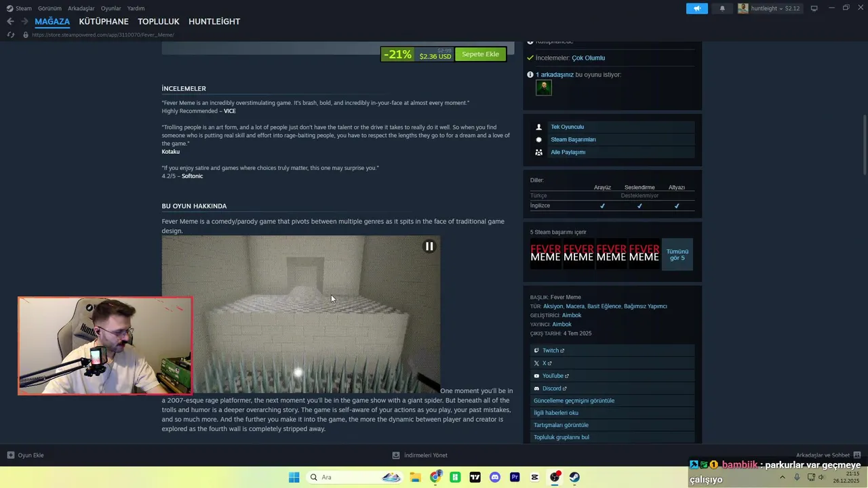
Task: Open İndirmeleri Yönet downloads manager
Action: 420,455
